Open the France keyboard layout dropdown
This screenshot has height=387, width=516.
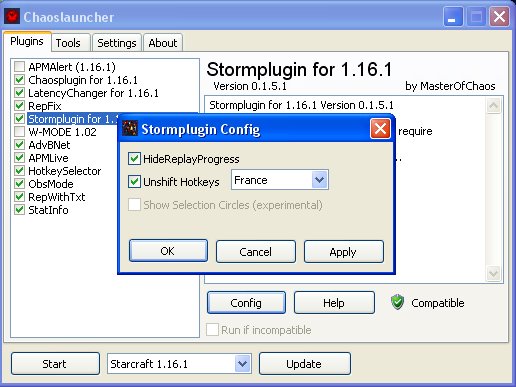pos(319,180)
